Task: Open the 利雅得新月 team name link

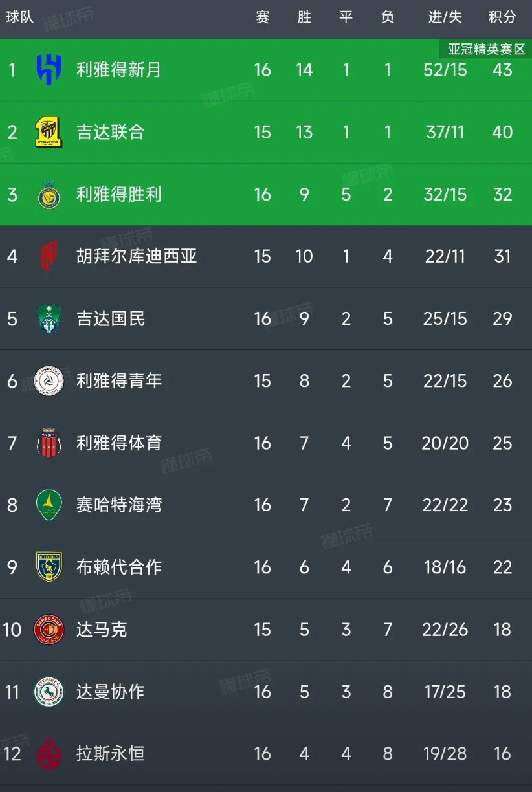Action: click(x=119, y=70)
